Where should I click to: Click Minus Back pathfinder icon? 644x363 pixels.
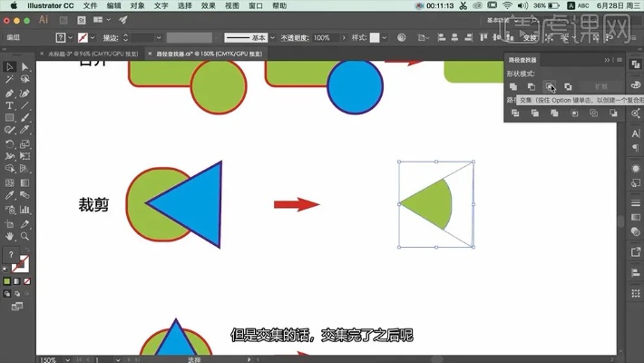(613, 113)
